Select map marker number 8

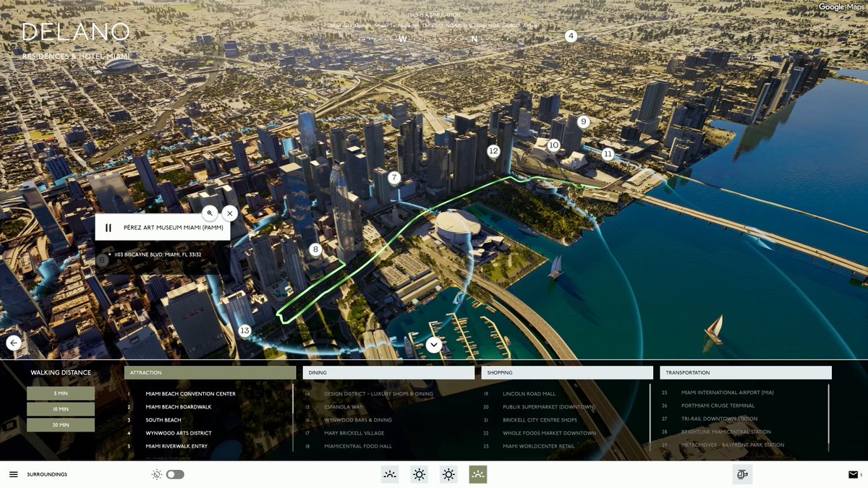[315, 250]
